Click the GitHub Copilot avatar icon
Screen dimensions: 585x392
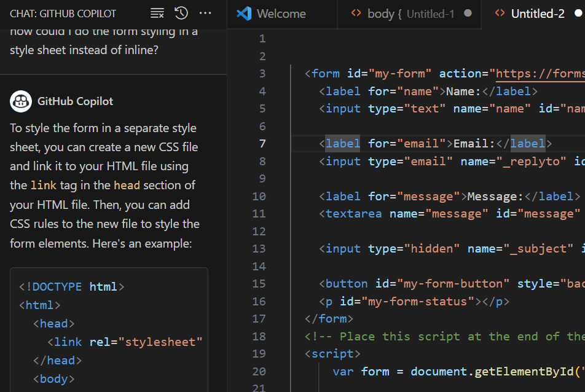[x=21, y=101]
